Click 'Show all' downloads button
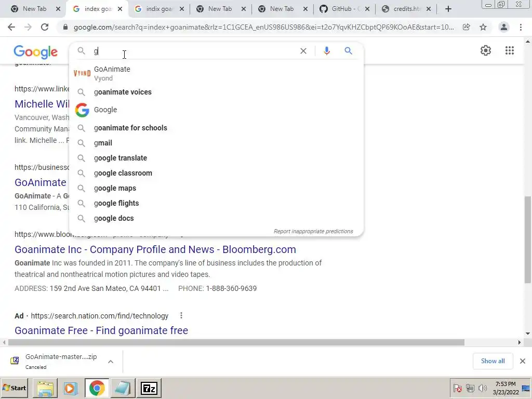 click(x=493, y=361)
